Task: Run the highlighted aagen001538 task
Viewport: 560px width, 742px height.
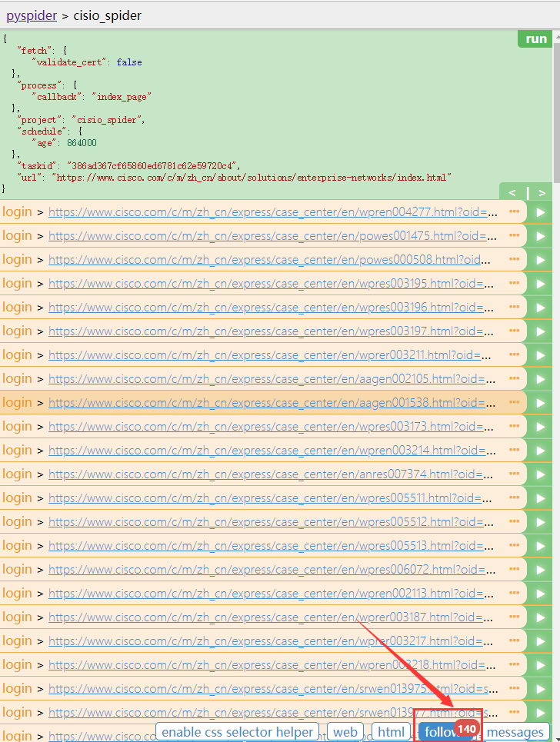Action: coord(540,403)
